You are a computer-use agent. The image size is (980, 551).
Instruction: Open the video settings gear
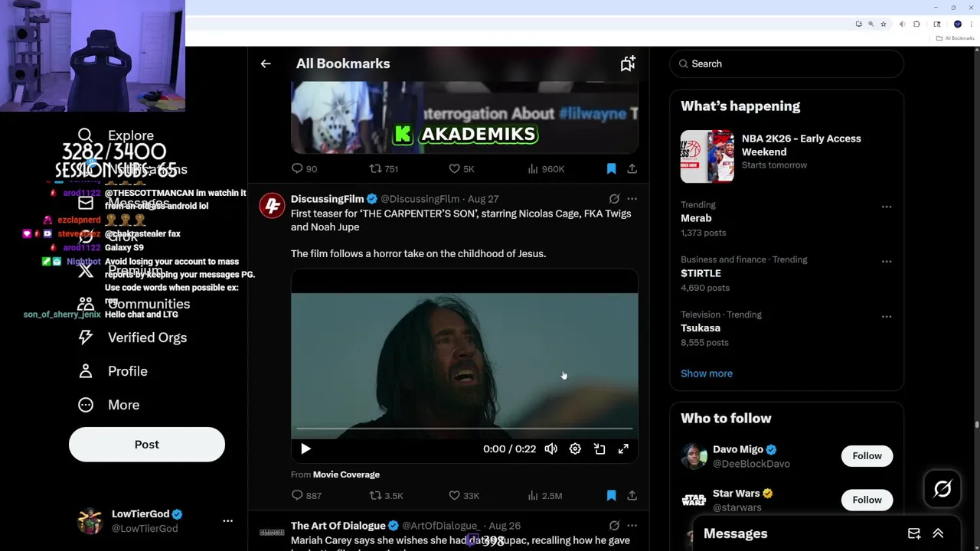(x=575, y=449)
